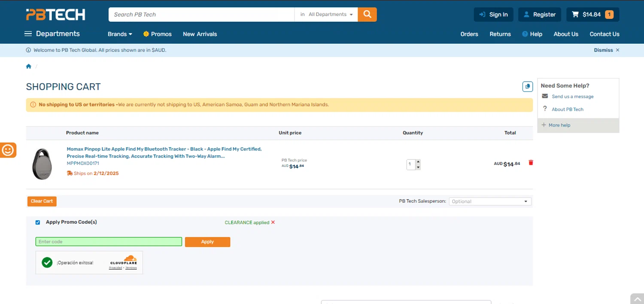This screenshot has width=644, height=304.
Task: Click the Search PB Tech field
Action: [201, 14]
